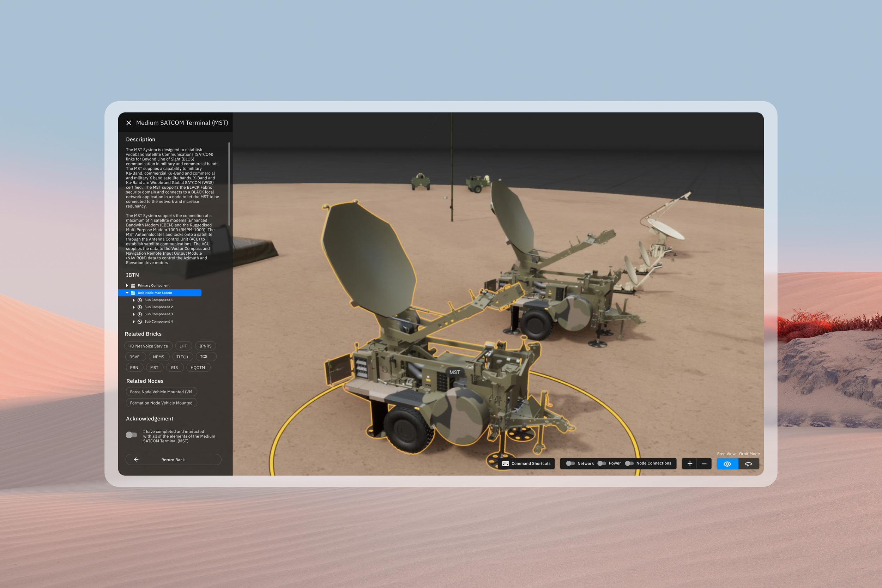Screen dimensions: 882x588
Task: Switch to Free View eye icon
Action: 727,464
